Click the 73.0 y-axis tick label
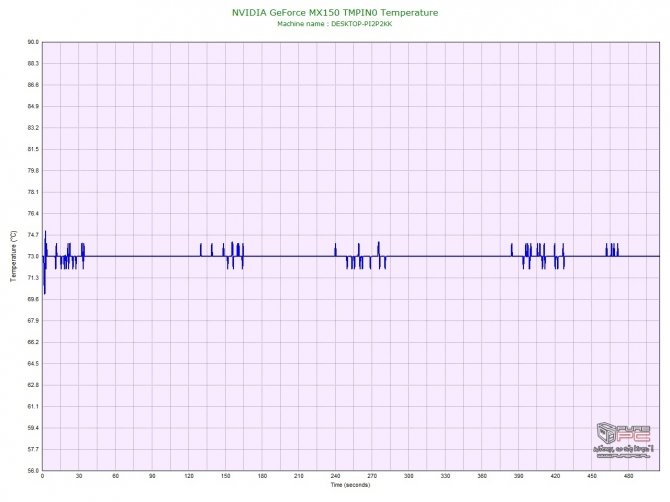Screen dimensions: 670x502 point(33,256)
